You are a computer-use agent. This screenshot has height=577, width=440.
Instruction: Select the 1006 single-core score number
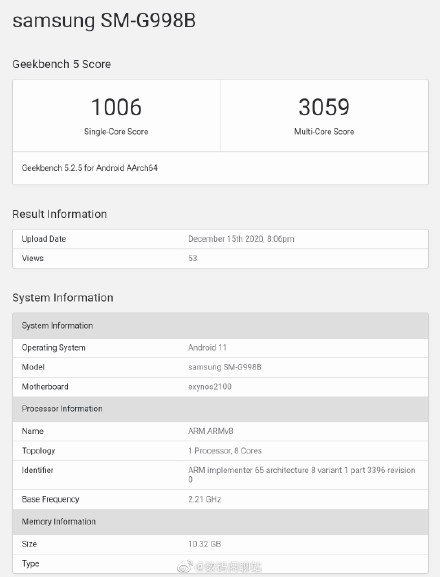tap(116, 107)
